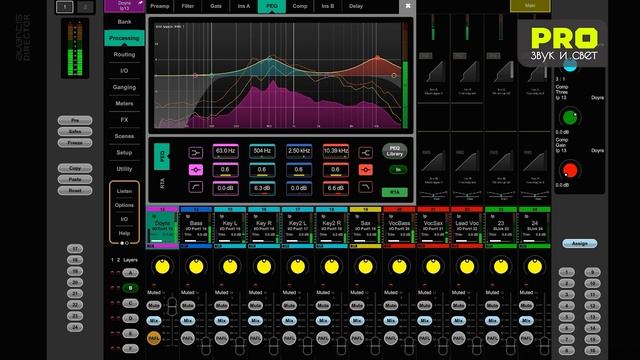Click the Listen button

pos(124,191)
